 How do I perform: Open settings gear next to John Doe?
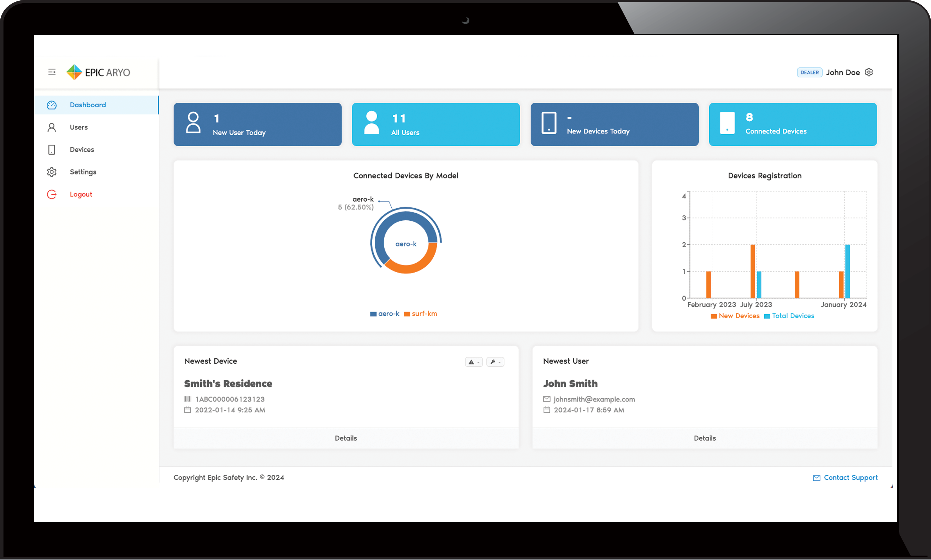(x=869, y=72)
